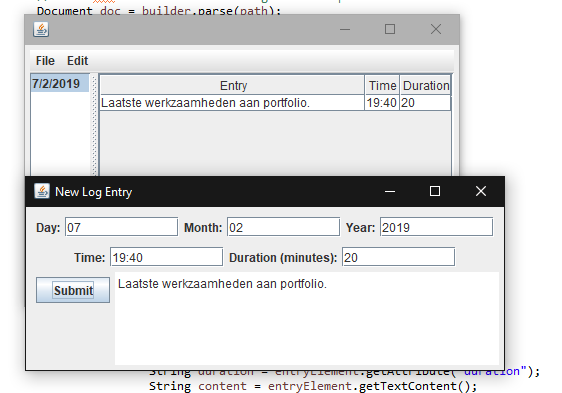Close the main log window
562x393 pixels.
pyautogui.click(x=436, y=29)
